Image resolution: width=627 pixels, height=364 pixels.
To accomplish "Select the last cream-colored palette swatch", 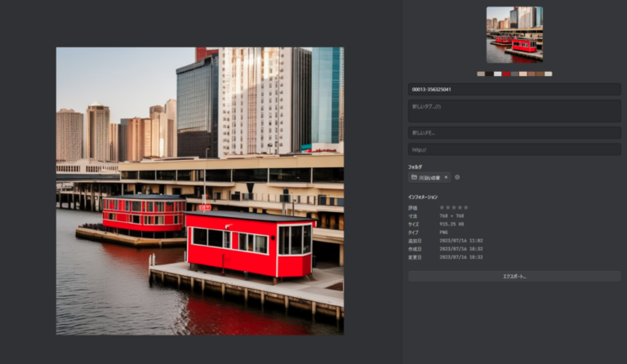I will click(548, 73).
